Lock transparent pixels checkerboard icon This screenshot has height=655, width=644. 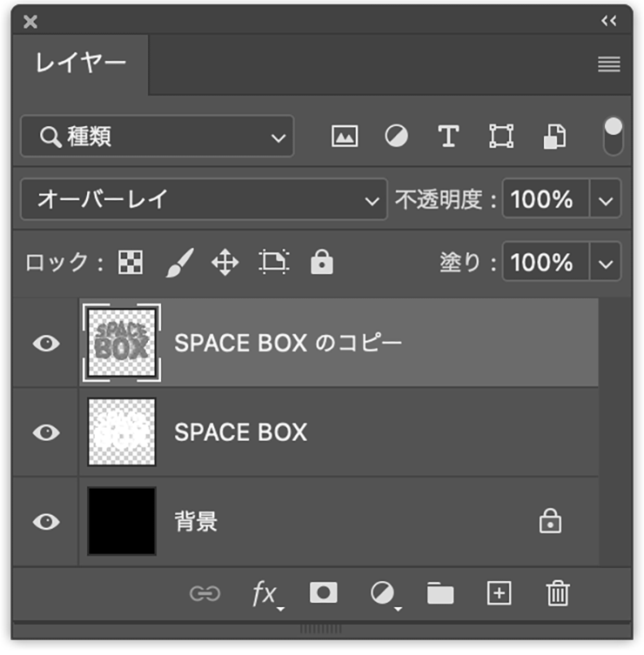coord(131,262)
